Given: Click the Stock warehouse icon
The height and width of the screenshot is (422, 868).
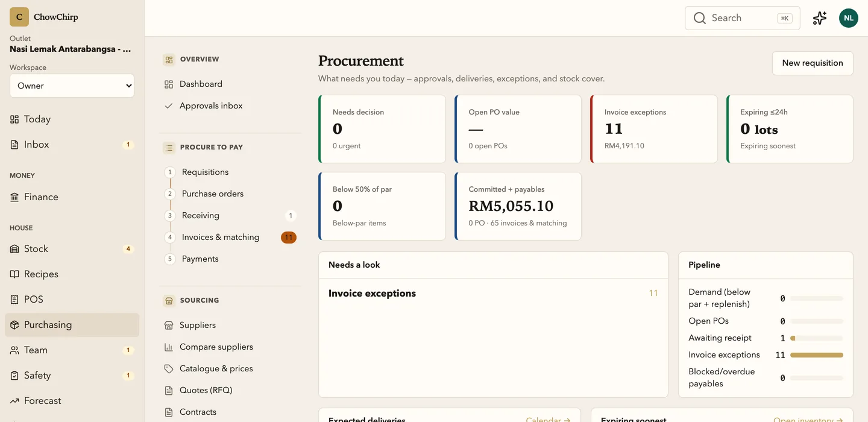Looking at the screenshot, I should click(14, 249).
